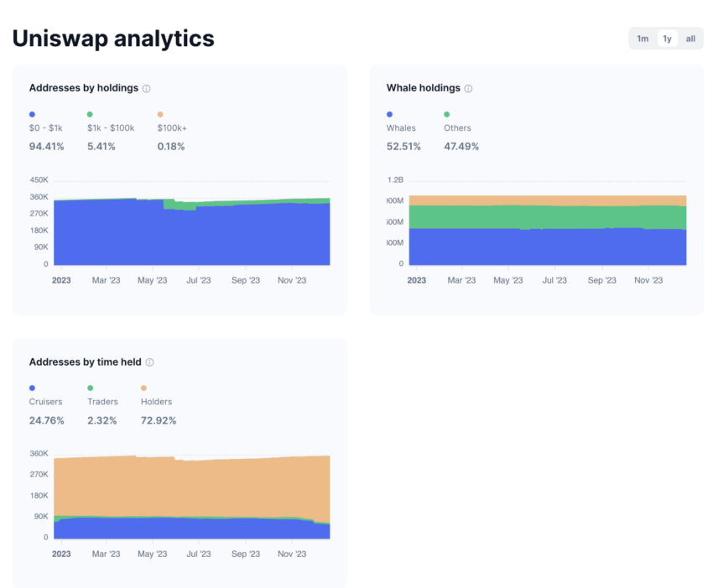This screenshot has height=588, width=713.
Task: Select the '$1k - $100k' legend label
Action: 111,128
